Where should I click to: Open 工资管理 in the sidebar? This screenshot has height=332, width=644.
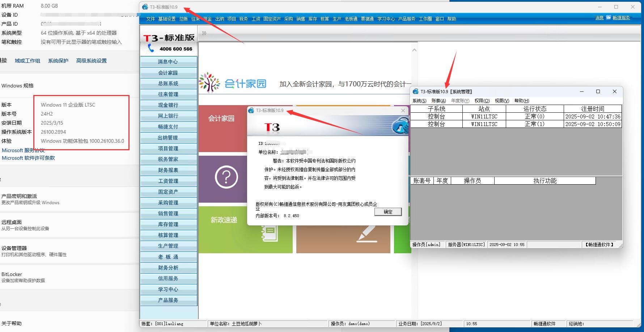pyautogui.click(x=168, y=181)
